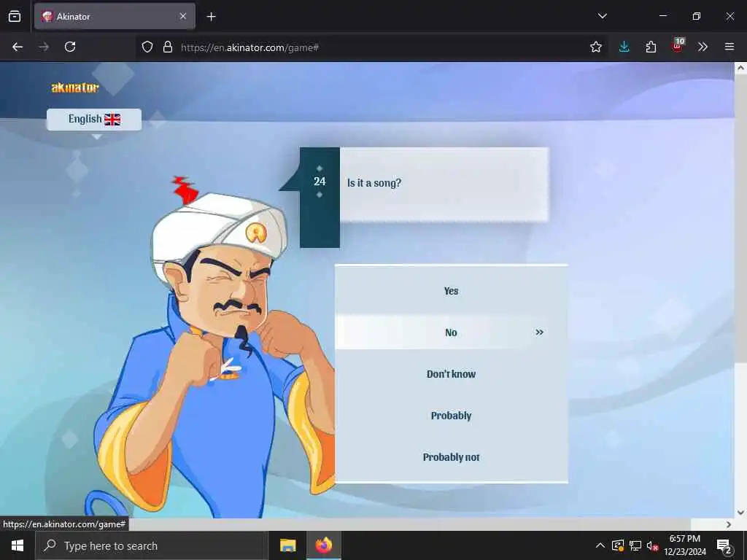
Task: Close the Akinator tab
Action: (183, 16)
